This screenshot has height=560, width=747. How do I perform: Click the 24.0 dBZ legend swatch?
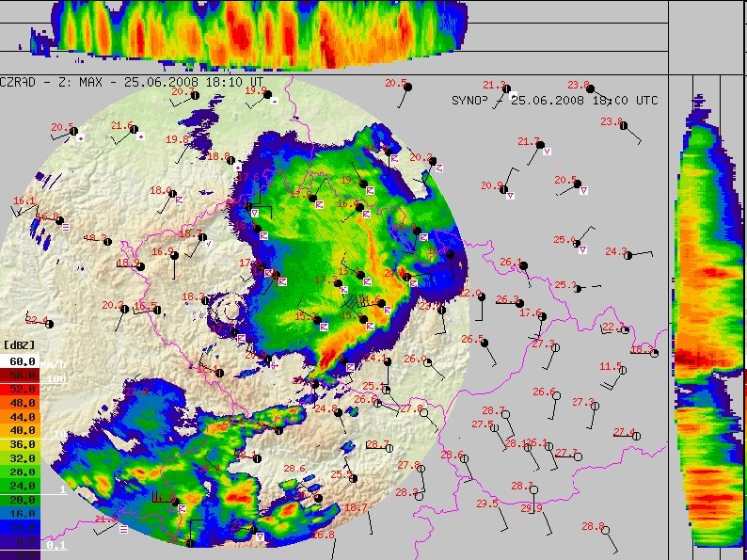[x=20, y=486]
